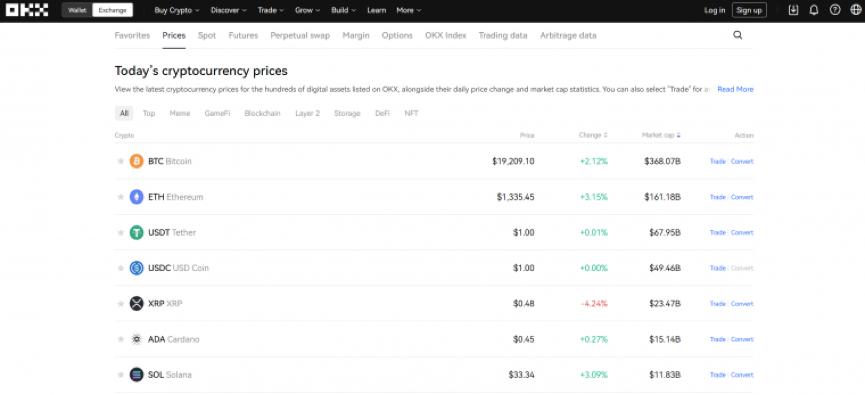This screenshot has width=865, height=395.
Task: Open the globe language icon
Action: (x=856, y=10)
